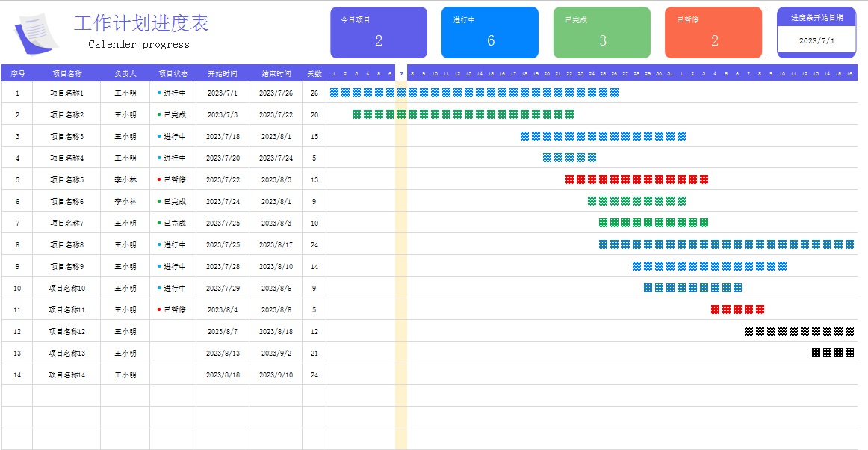868x450 pixels.
Task: Select the end date 2023/8/17 cell
Action: click(x=276, y=244)
